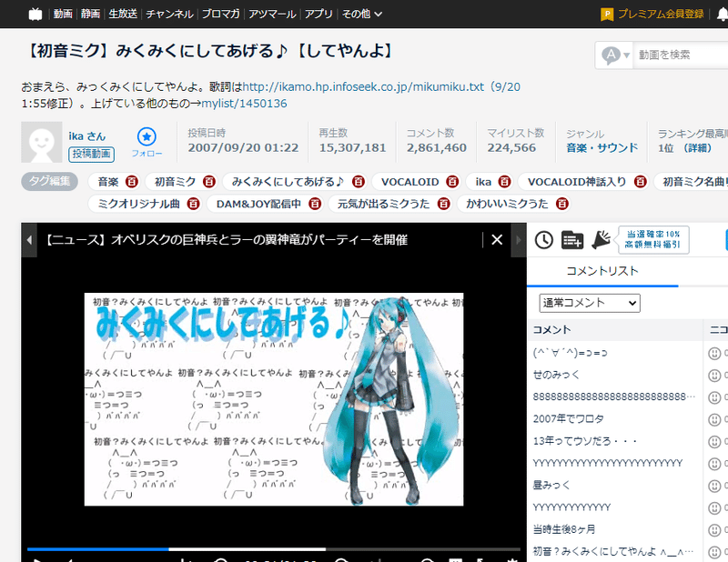Screen dimensions: 728x562
Task: Select the コメントリスト tab
Action: point(602,271)
